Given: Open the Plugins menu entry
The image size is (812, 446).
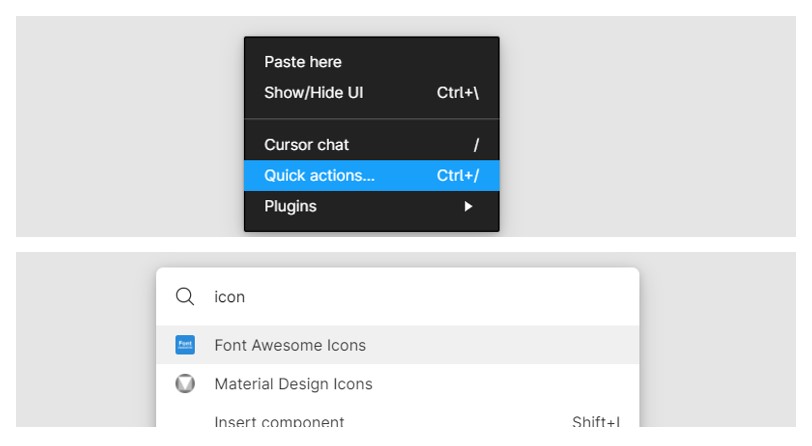Looking at the screenshot, I should click(291, 207).
